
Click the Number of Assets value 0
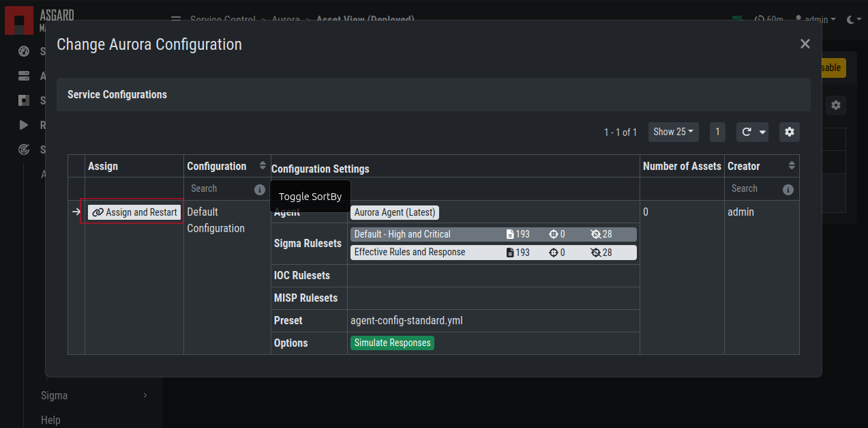click(x=646, y=212)
